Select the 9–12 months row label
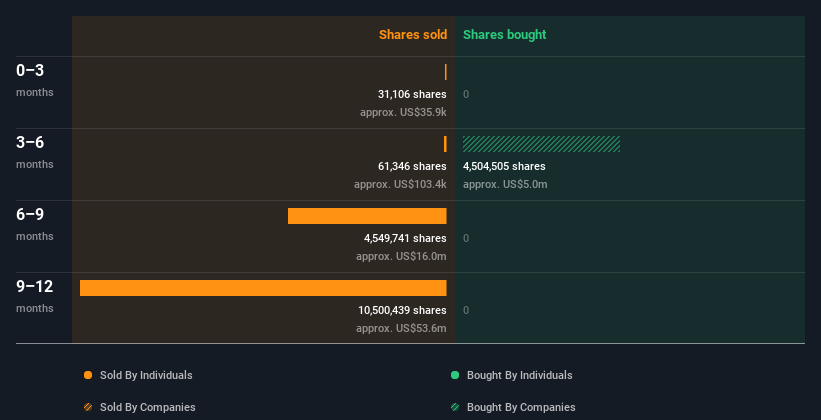The image size is (821, 420). (35, 296)
